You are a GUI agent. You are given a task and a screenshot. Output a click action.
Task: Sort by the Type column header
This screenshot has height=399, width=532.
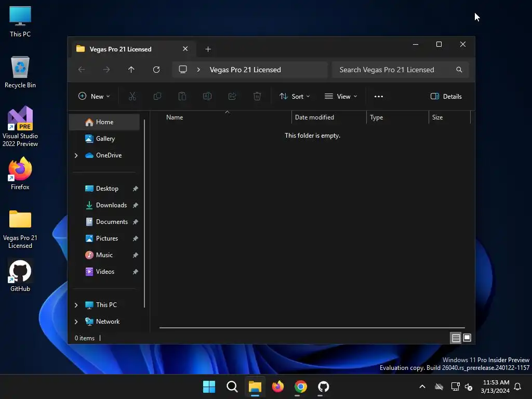[x=397, y=117]
